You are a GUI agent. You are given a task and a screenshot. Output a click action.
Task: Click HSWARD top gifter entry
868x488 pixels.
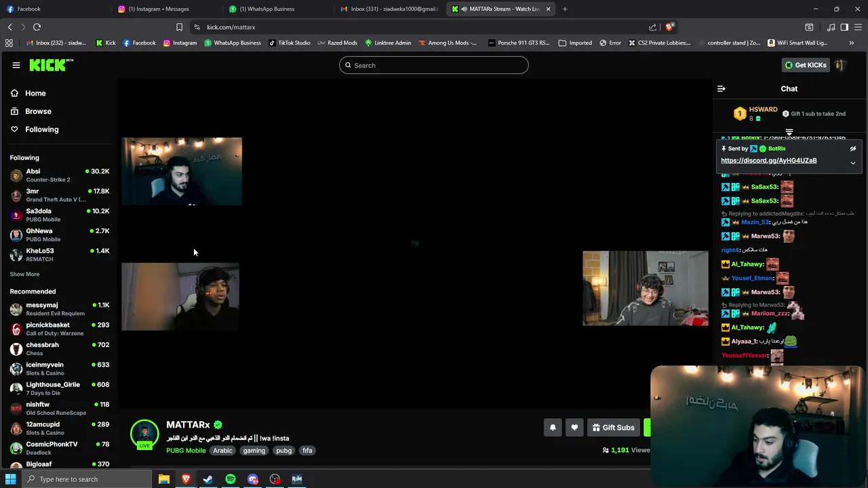tap(756, 113)
